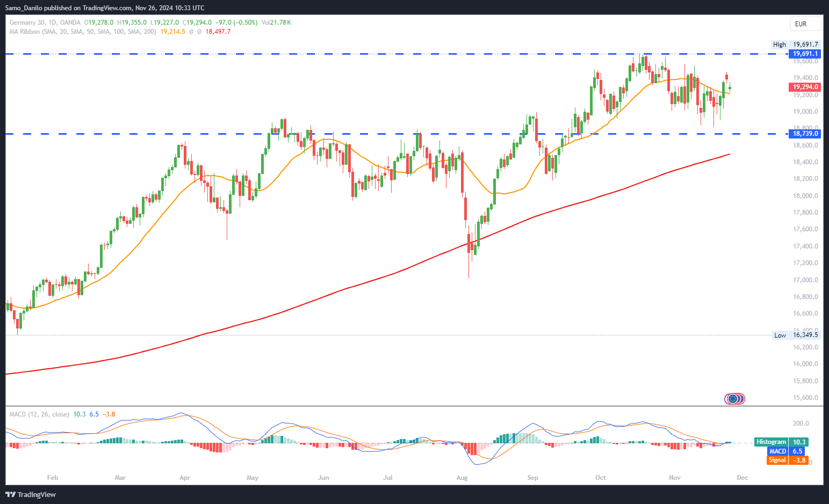
Task: Click the close price C19,294.0
Action: 197,23
